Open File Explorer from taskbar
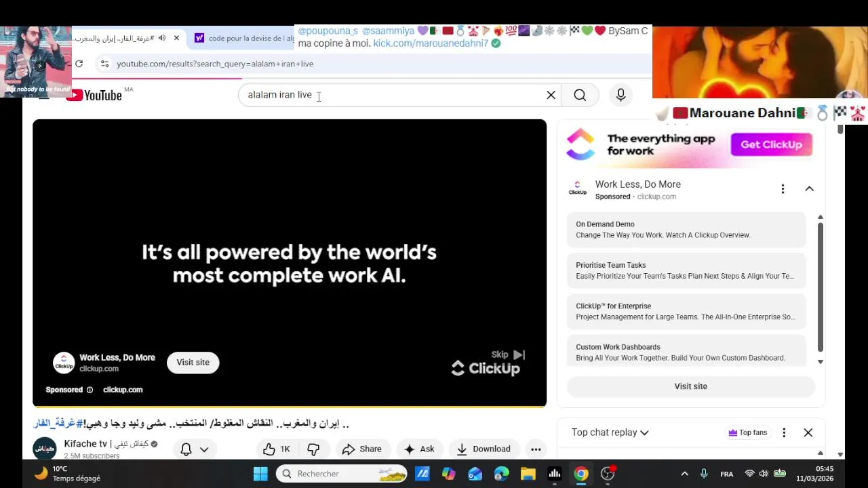The image size is (868, 488). (528, 474)
